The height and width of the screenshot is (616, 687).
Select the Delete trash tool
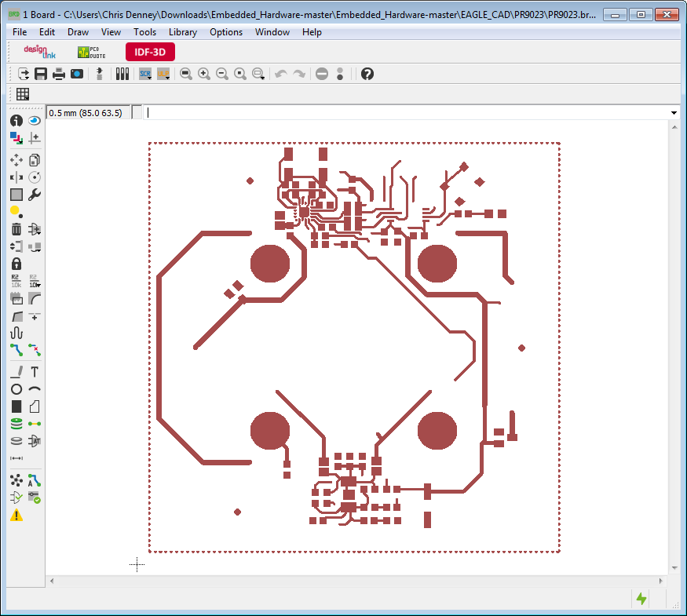click(16, 229)
